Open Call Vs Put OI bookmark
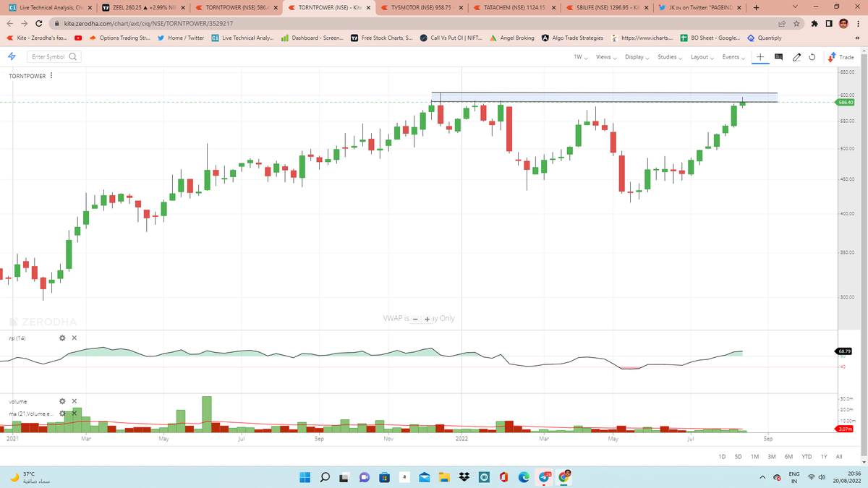 tap(452, 38)
